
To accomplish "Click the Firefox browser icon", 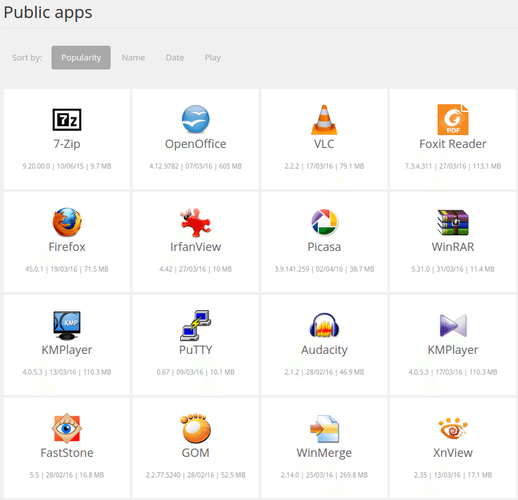I will tap(67, 222).
